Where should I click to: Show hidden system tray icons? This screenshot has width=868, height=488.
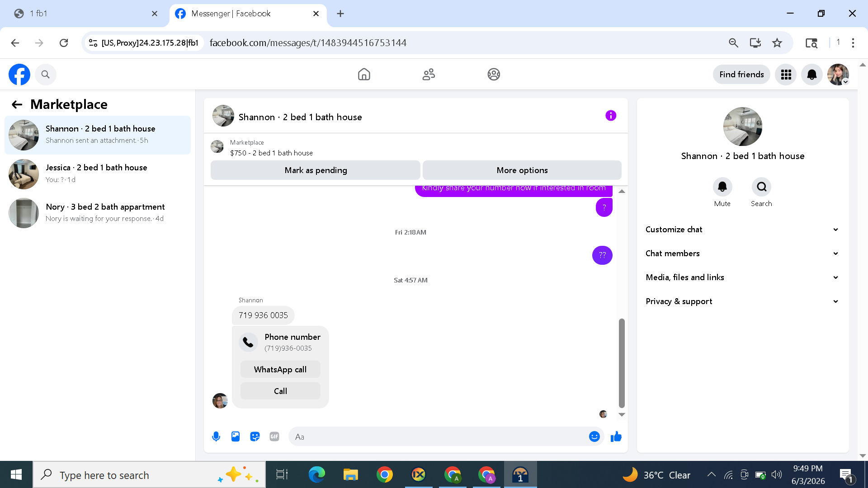pyautogui.click(x=711, y=474)
